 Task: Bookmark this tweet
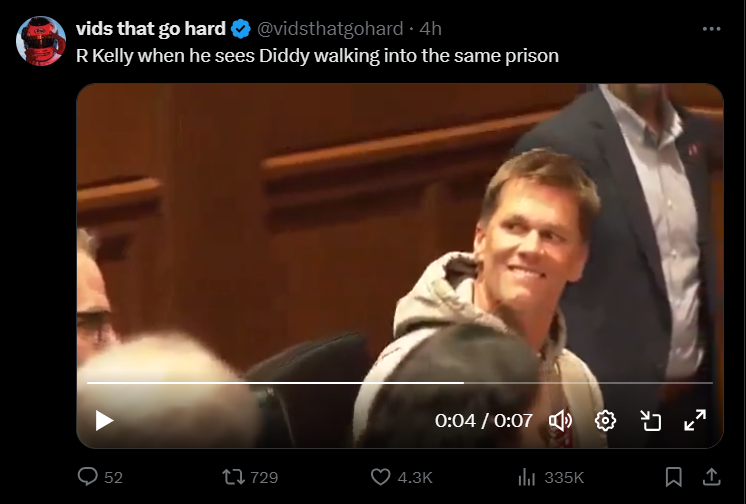[x=674, y=477]
